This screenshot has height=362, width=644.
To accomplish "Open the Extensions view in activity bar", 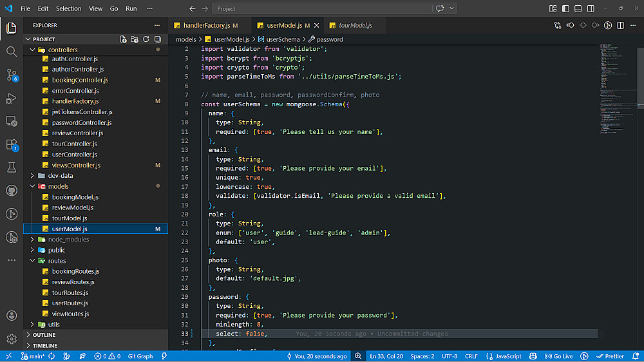I will (12, 144).
